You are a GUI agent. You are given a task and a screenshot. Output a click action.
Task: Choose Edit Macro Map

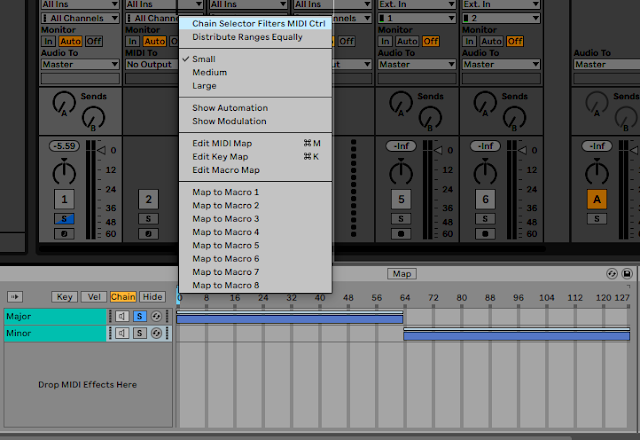click(256, 170)
